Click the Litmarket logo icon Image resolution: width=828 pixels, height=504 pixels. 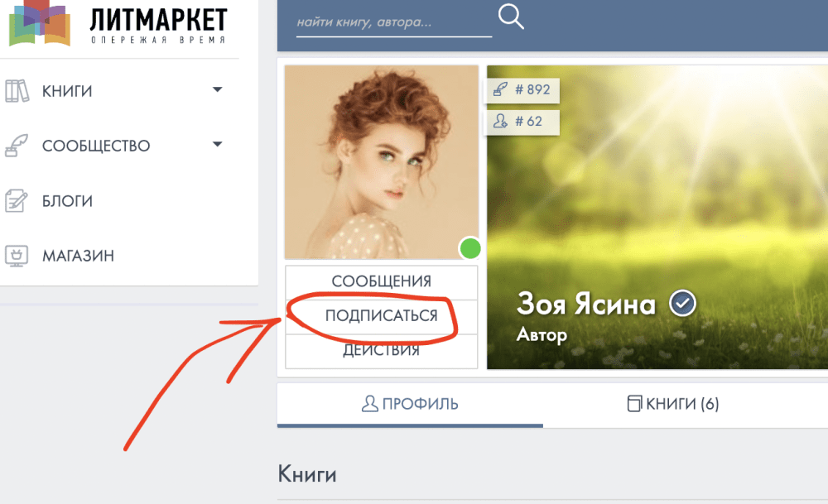(40, 23)
